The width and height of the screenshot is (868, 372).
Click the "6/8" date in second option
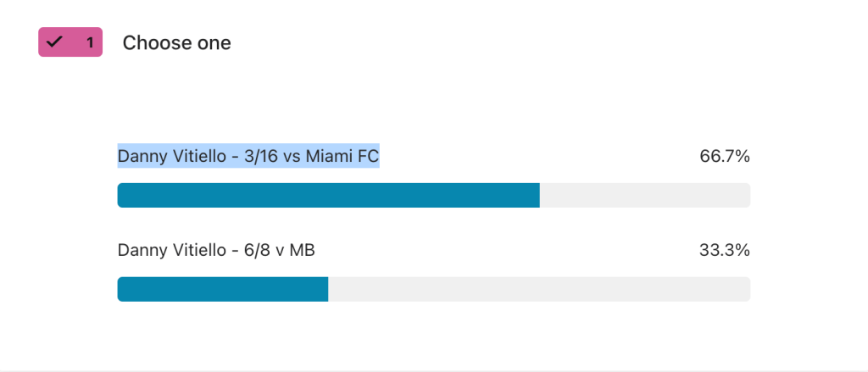256,250
